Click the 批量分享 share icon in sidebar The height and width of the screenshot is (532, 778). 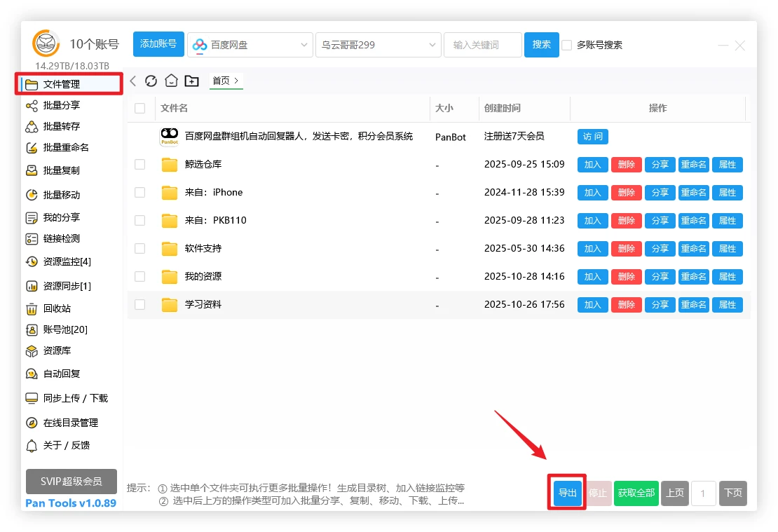32,105
